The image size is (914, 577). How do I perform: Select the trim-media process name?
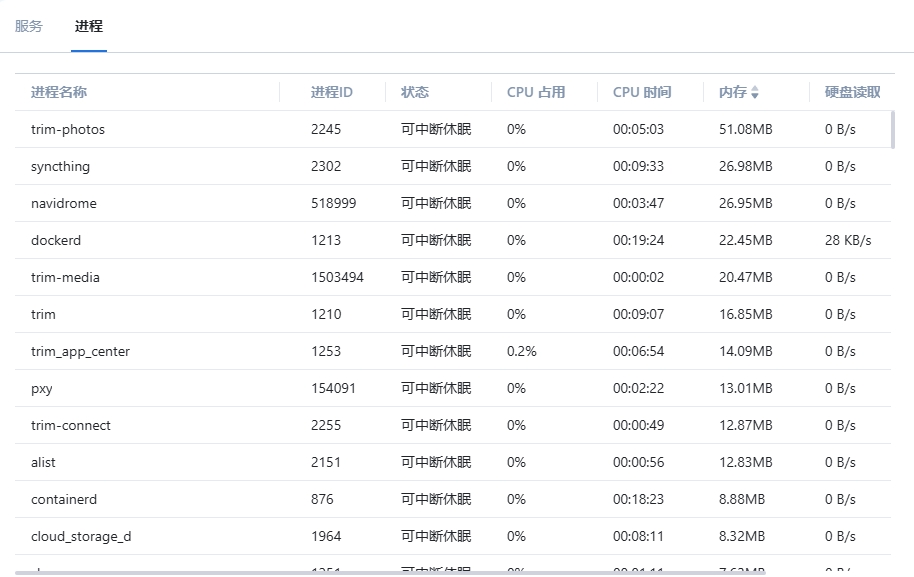(x=65, y=277)
